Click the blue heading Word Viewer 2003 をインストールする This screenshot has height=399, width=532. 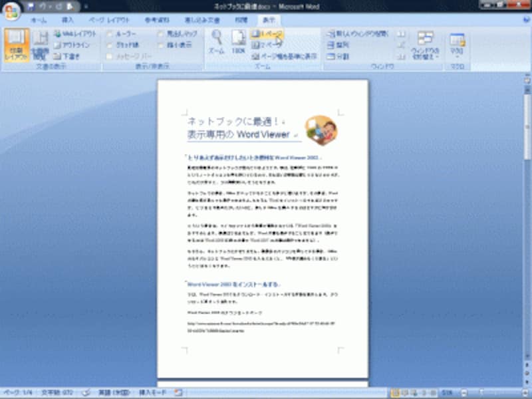[233, 285]
